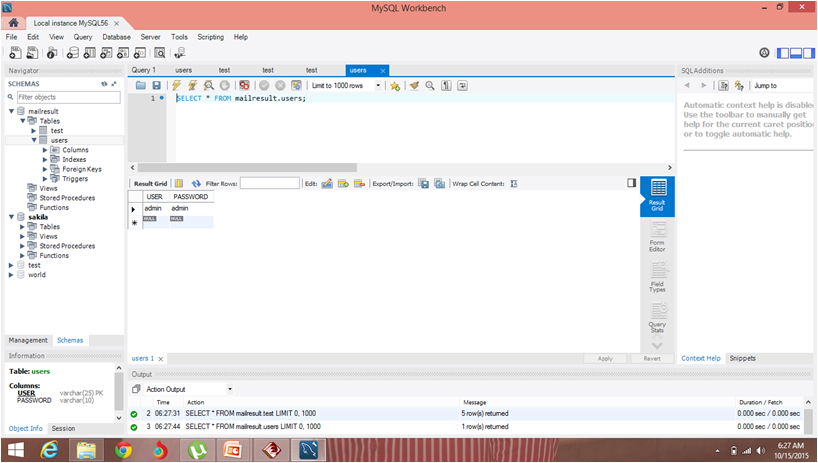The height and width of the screenshot is (463, 818).
Task: Edit current row icon
Action: point(327,184)
